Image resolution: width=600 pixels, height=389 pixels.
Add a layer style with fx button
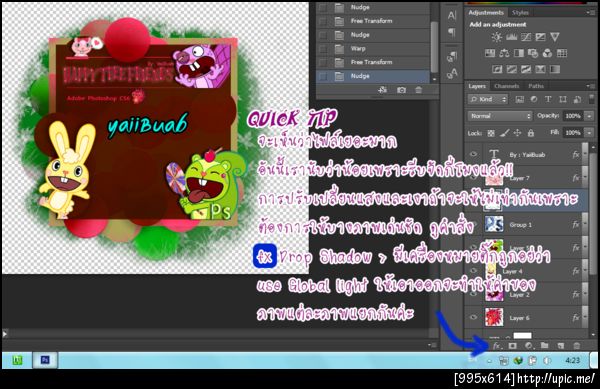click(x=497, y=346)
